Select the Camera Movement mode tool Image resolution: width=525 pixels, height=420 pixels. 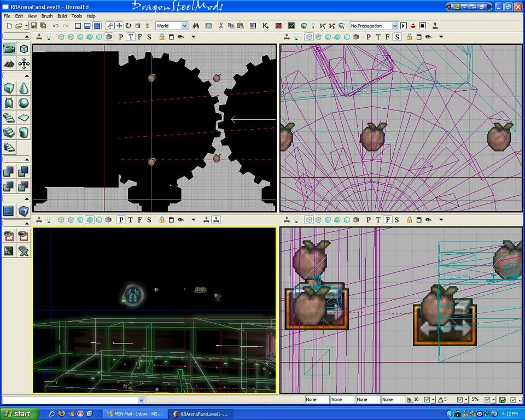pos(9,49)
